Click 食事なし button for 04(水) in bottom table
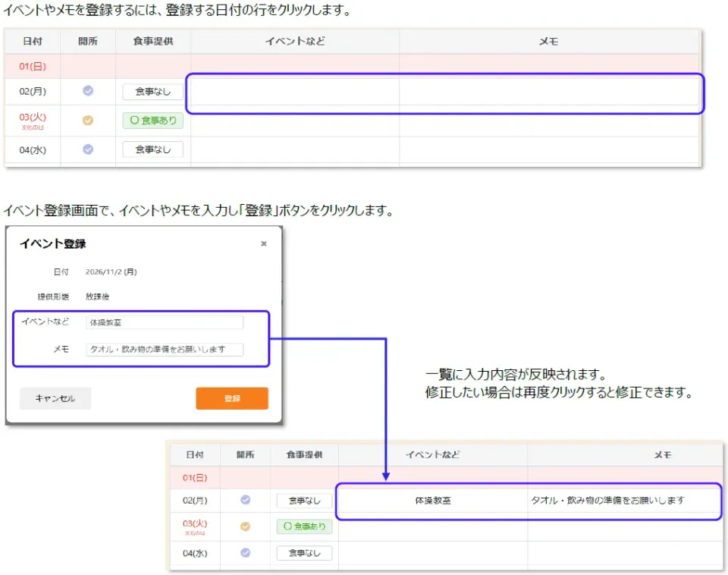The width and height of the screenshot is (728, 575). pyautogui.click(x=305, y=553)
